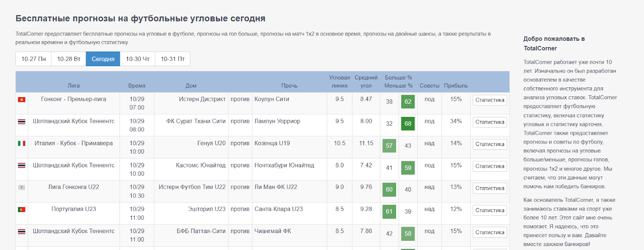Screen dimensions: 644x250
Task: Click the Portugal flag icon
Action: coord(22,210)
